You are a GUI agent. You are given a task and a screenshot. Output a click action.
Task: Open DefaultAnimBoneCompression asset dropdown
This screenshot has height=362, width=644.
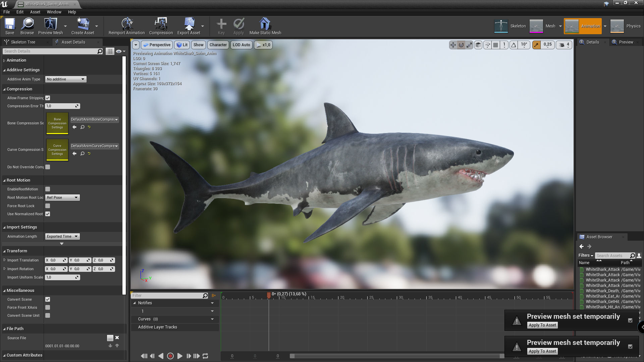tap(94, 119)
